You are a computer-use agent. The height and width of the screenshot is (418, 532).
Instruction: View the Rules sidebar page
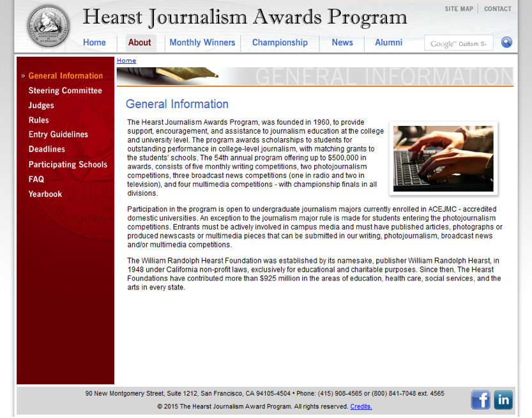point(39,120)
